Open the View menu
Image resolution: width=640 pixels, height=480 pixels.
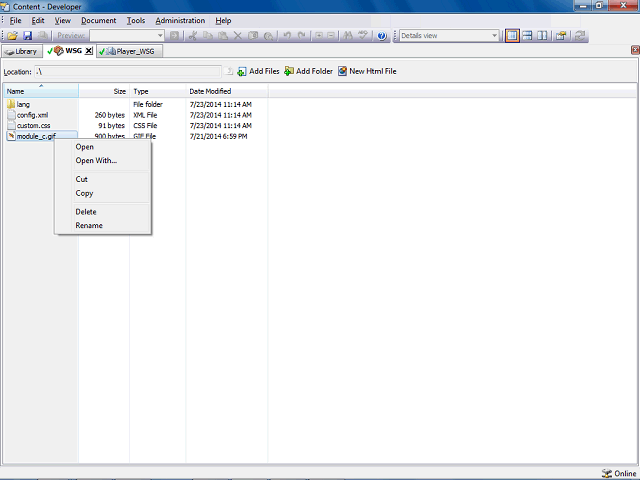(x=63, y=20)
